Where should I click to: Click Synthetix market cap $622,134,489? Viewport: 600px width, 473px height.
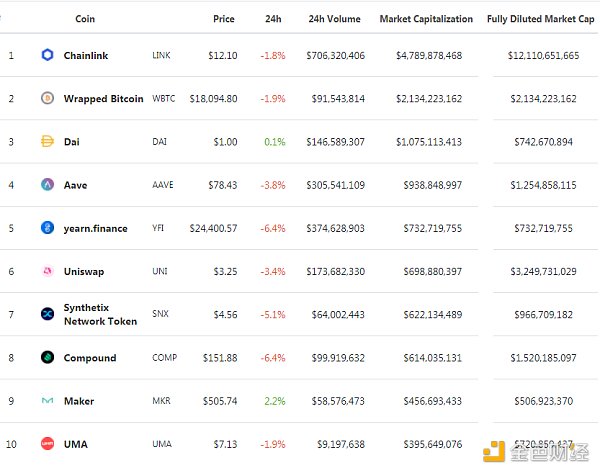(433, 315)
